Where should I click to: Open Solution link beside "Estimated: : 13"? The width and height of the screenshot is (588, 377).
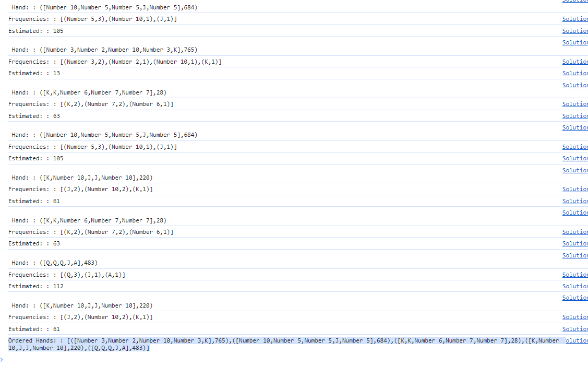click(x=574, y=73)
